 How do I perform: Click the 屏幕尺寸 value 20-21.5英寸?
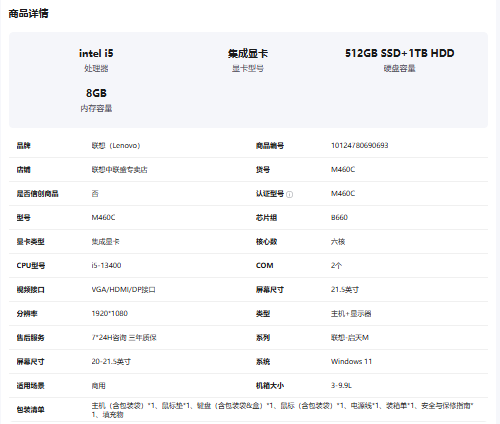(111, 362)
